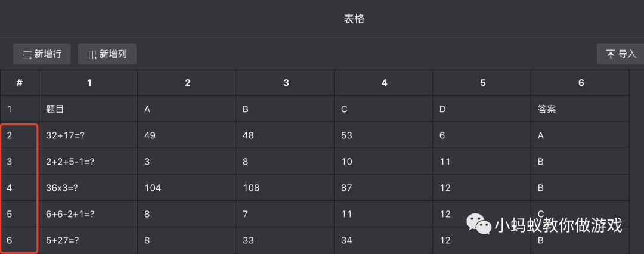Click the 新增列 add column button

pos(107,54)
